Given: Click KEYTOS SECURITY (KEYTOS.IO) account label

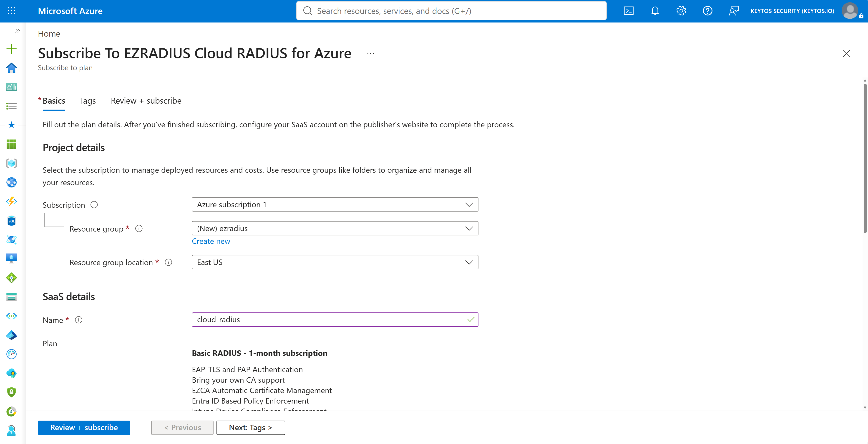Looking at the screenshot, I should point(792,11).
